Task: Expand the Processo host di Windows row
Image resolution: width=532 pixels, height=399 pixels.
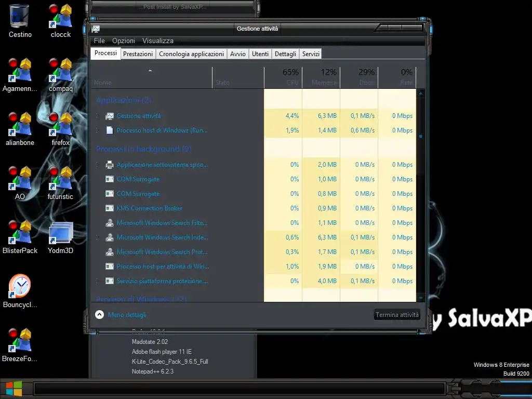Action: pyautogui.click(x=98, y=130)
